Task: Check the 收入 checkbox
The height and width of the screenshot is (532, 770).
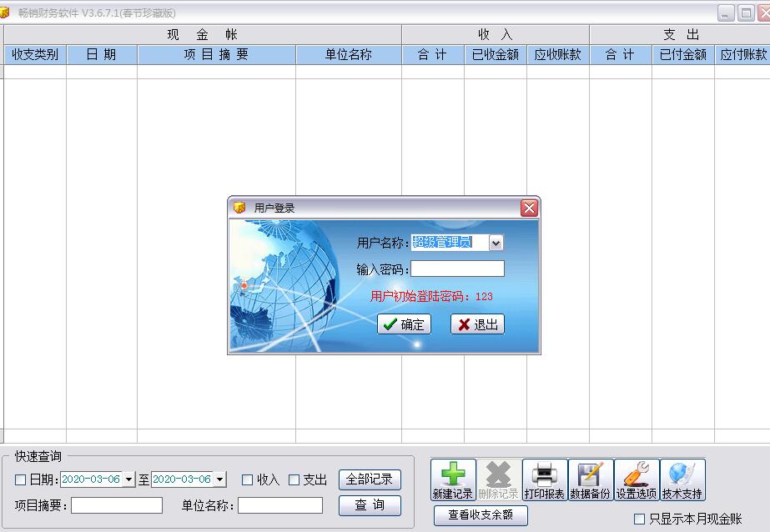Action: coord(247,479)
